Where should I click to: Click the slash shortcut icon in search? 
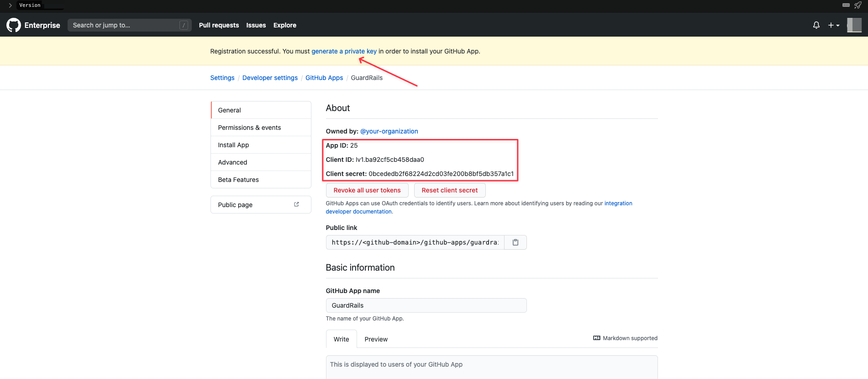click(184, 25)
